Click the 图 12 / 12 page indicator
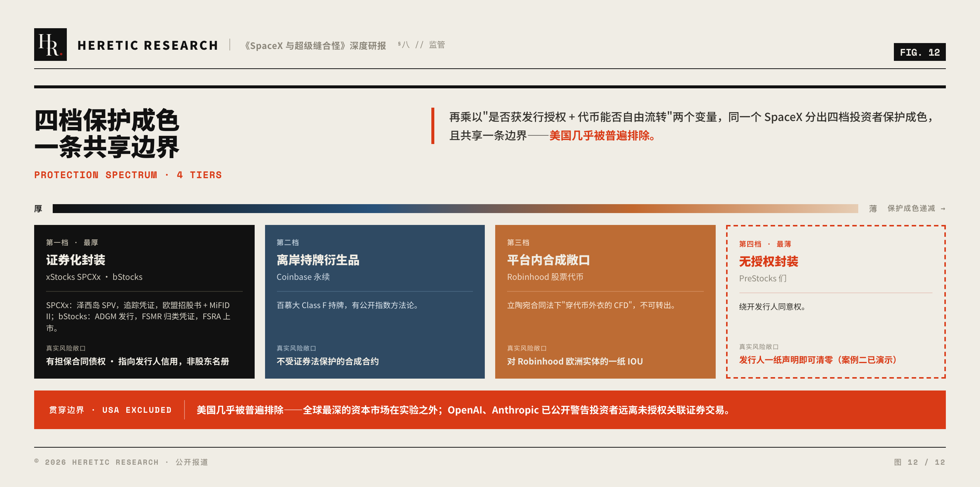 point(919,462)
